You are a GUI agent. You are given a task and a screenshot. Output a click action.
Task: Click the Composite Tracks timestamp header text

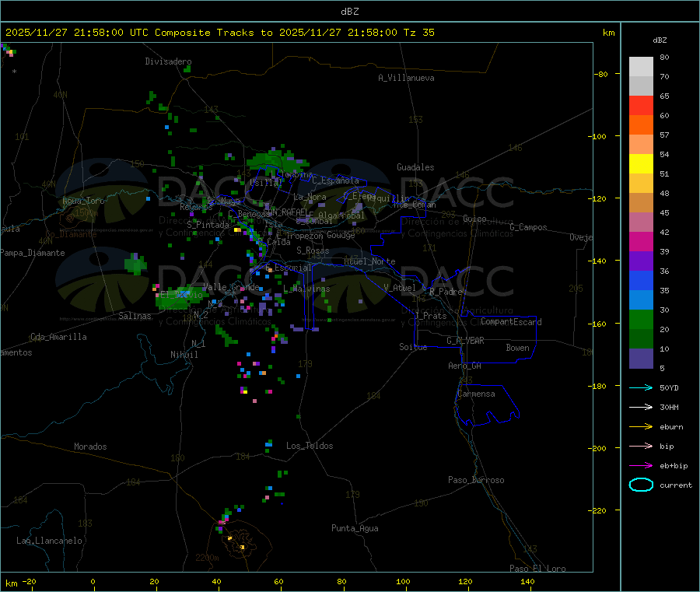point(219,33)
